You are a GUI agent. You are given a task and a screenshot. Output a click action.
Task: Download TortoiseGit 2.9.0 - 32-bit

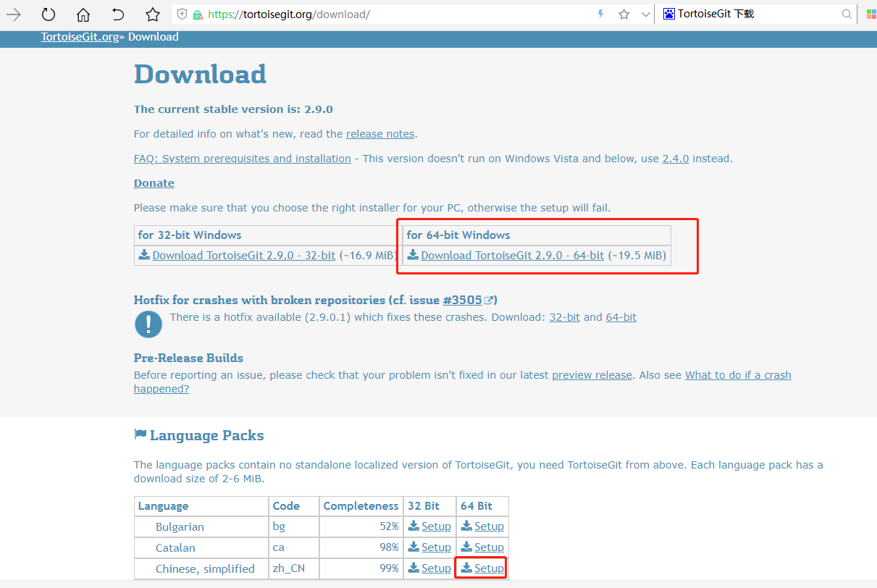coord(244,255)
